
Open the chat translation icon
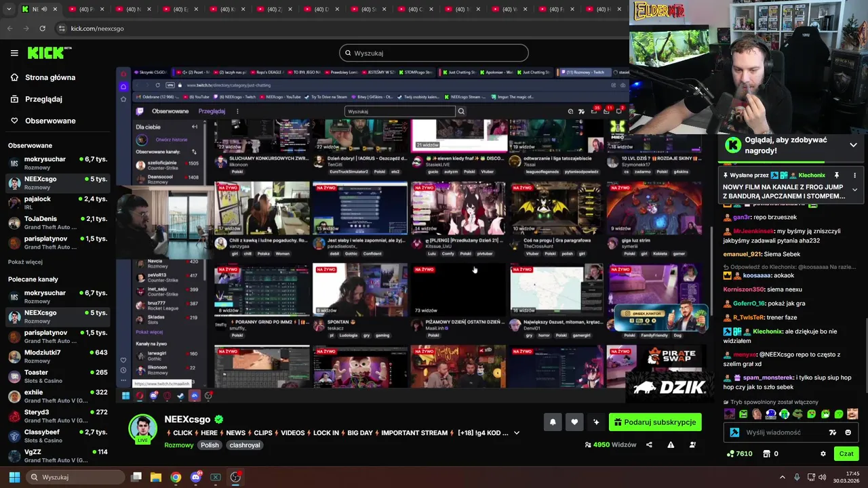[833, 432]
